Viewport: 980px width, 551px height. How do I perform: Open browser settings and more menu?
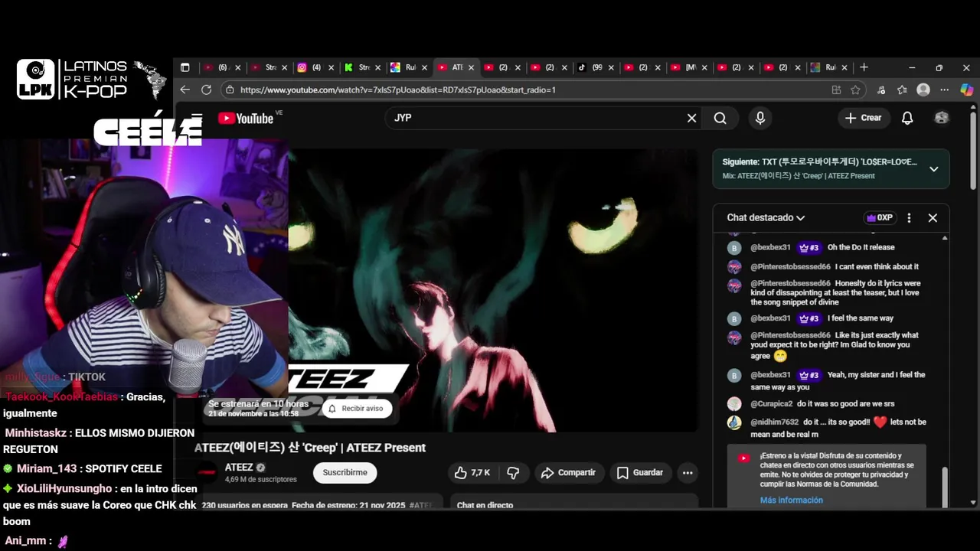[945, 90]
